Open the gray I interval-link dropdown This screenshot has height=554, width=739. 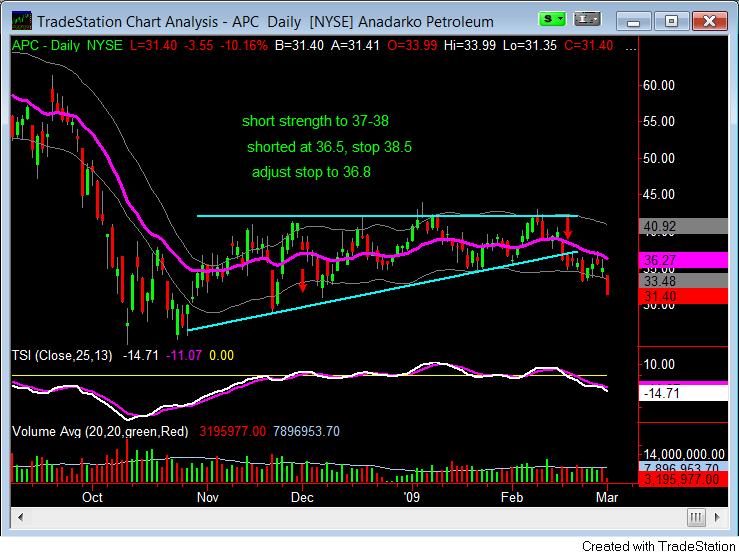tap(587, 19)
